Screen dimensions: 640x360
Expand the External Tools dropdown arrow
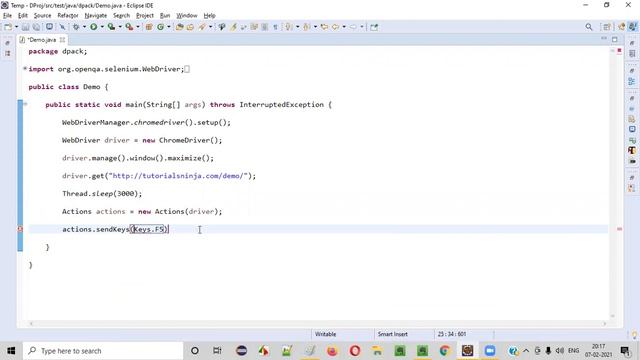[138, 27]
